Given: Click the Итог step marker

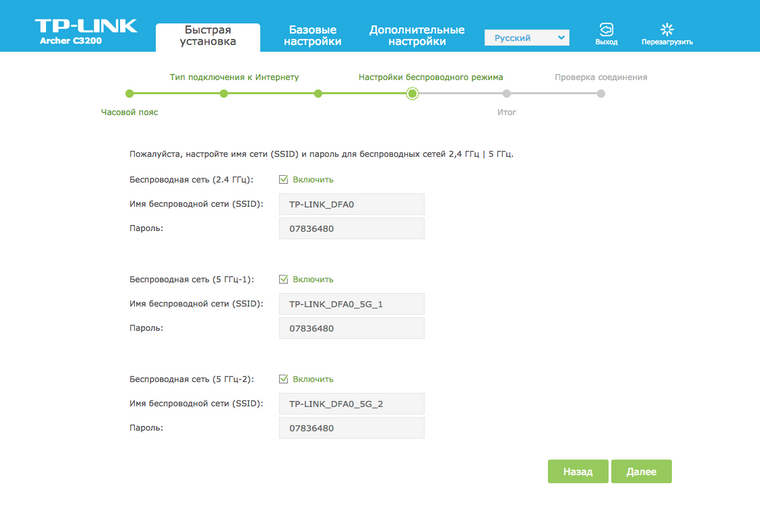Looking at the screenshot, I should (x=507, y=94).
